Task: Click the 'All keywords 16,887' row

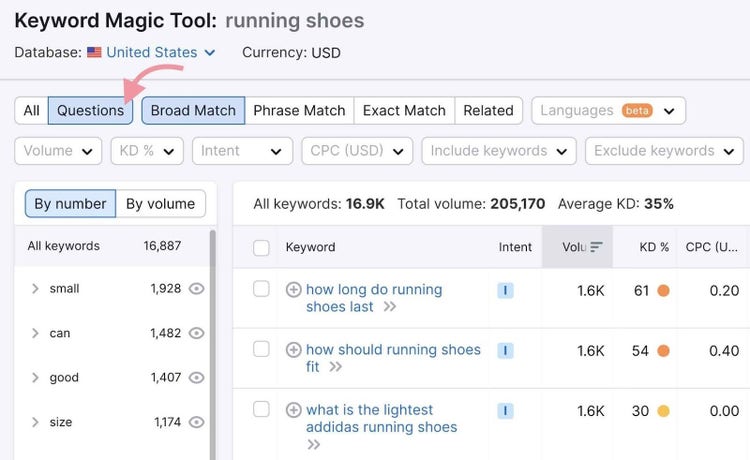Action: tap(112, 246)
